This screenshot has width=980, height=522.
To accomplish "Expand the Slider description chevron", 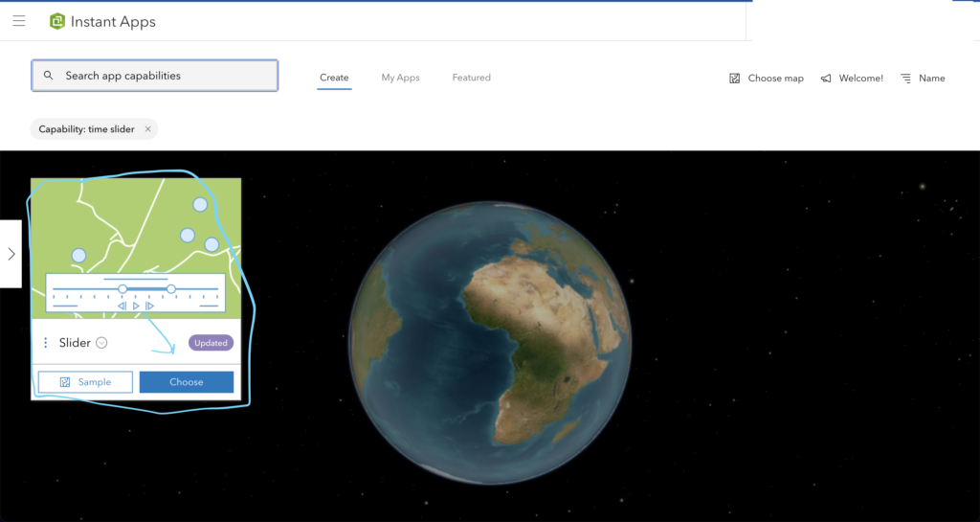I will click(101, 343).
